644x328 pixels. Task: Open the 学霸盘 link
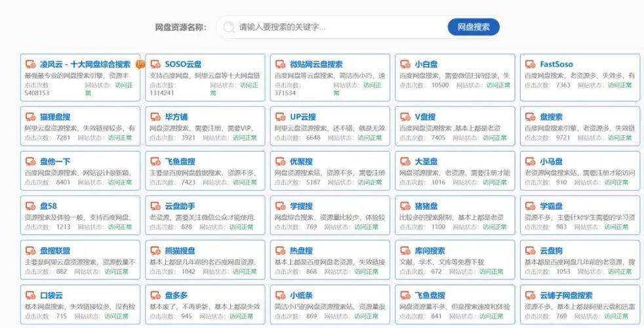point(551,206)
